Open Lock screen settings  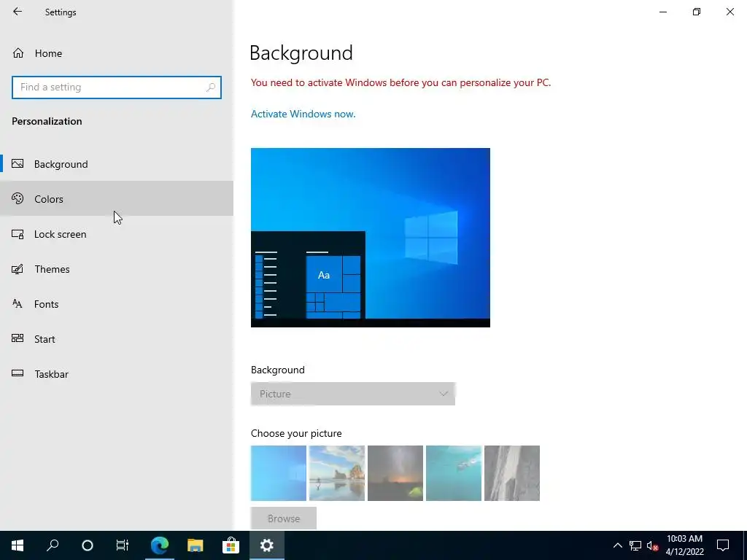tap(117, 234)
